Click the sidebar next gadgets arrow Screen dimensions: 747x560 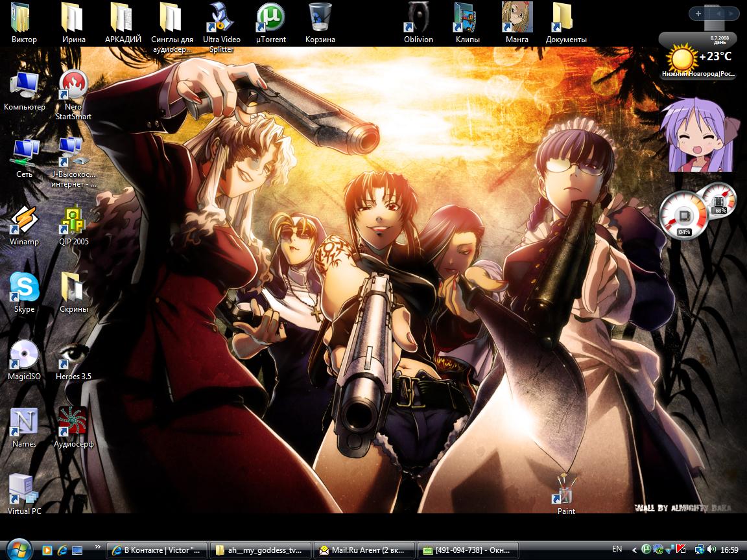tap(731, 14)
